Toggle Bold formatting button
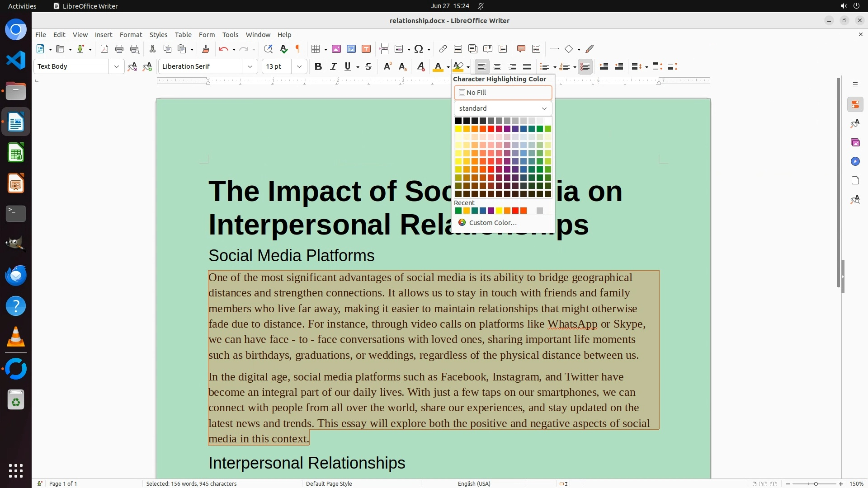Image resolution: width=868 pixels, height=488 pixels. (x=318, y=66)
